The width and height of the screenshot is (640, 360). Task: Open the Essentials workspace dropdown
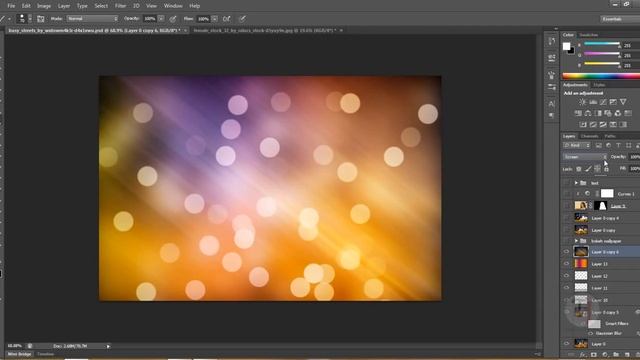(x=620, y=19)
